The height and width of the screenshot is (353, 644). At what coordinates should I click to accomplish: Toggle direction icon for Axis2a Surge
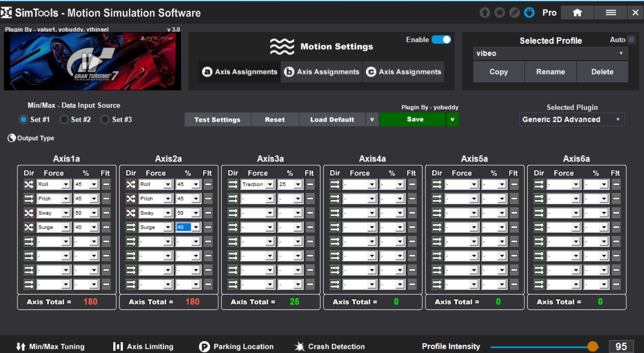pyautogui.click(x=131, y=227)
